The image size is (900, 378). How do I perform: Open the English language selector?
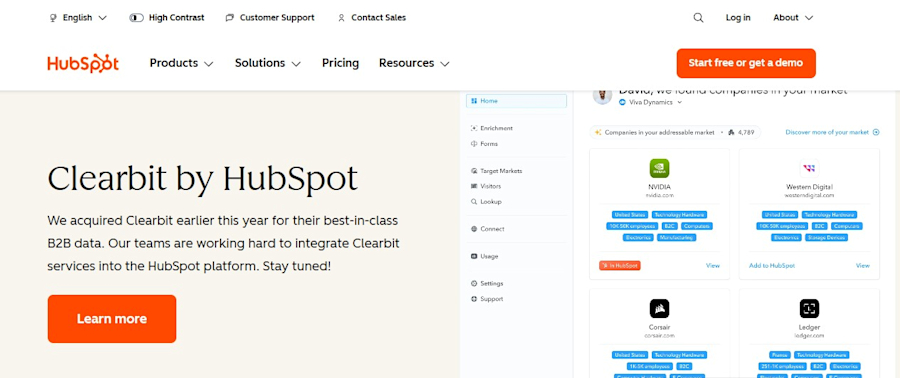(78, 18)
